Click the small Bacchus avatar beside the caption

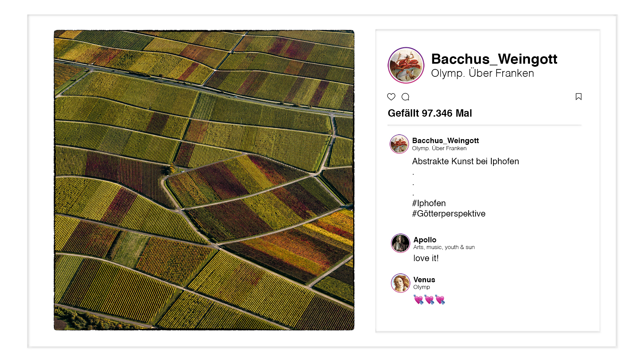[x=399, y=144]
